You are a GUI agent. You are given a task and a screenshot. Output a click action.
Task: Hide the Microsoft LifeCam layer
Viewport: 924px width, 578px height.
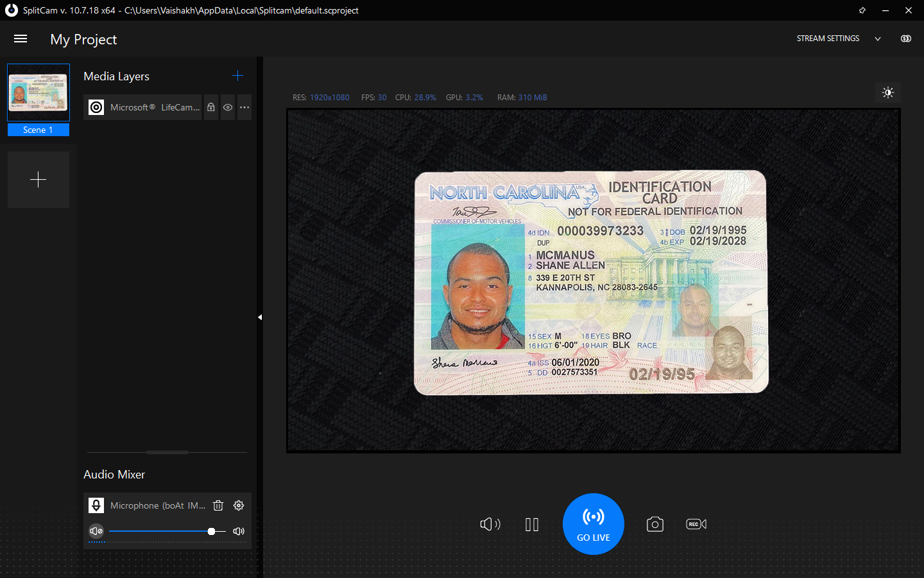(x=228, y=107)
